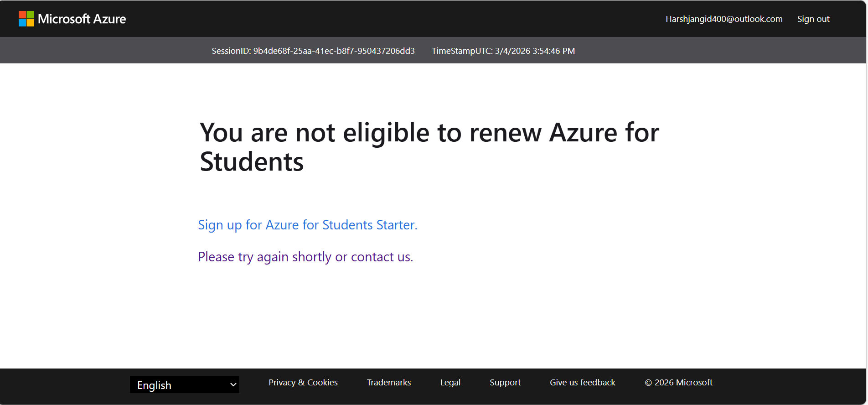This screenshot has height=405, width=868.
Task: Select Give us feedback in the footer
Action: click(x=583, y=383)
